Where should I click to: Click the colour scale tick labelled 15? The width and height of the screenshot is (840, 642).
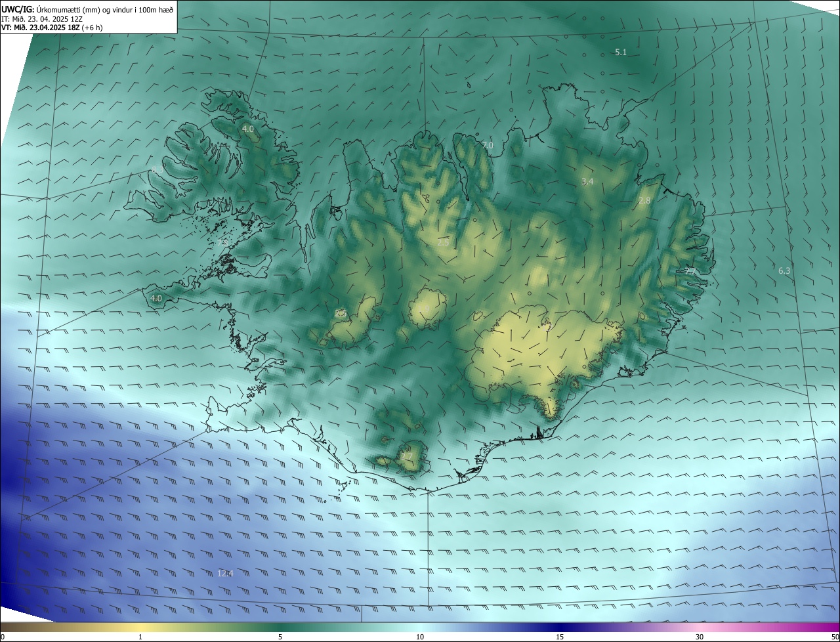pyautogui.click(x=560, y=637)
